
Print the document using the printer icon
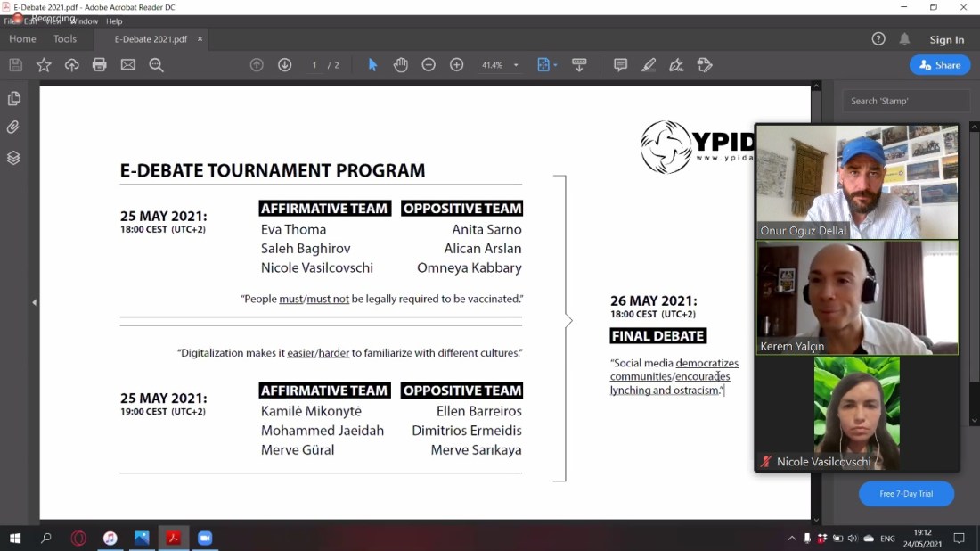point(100,65)
